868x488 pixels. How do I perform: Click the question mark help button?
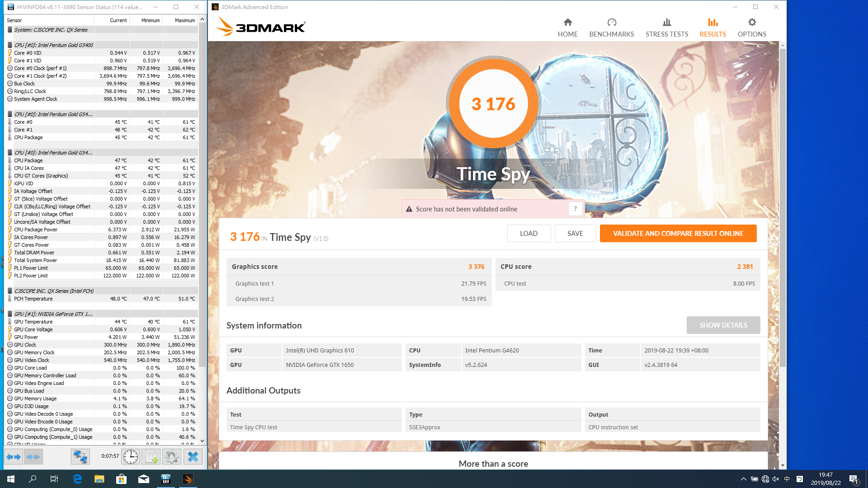tap(575, 209)
